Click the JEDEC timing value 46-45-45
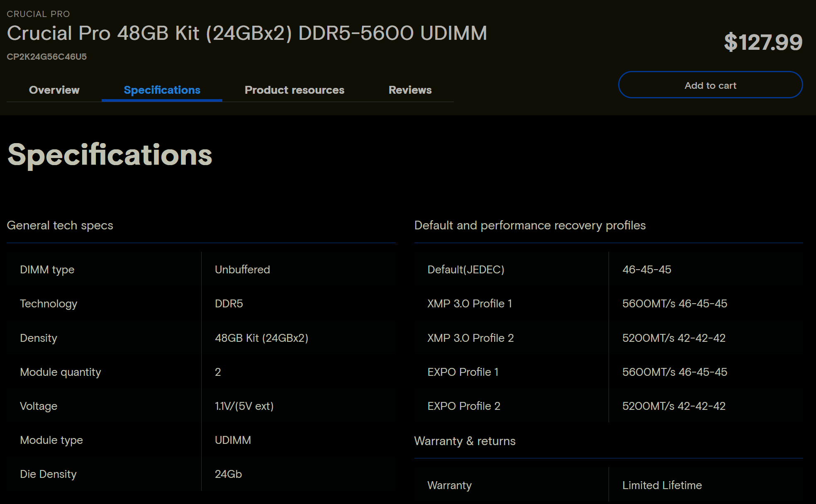816x504 pixels. 647,270
